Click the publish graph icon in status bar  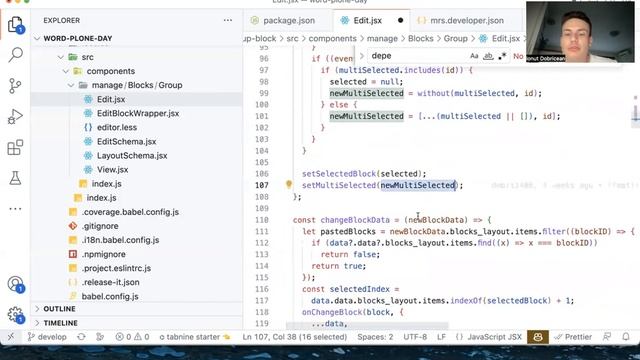tap(100, 337)
